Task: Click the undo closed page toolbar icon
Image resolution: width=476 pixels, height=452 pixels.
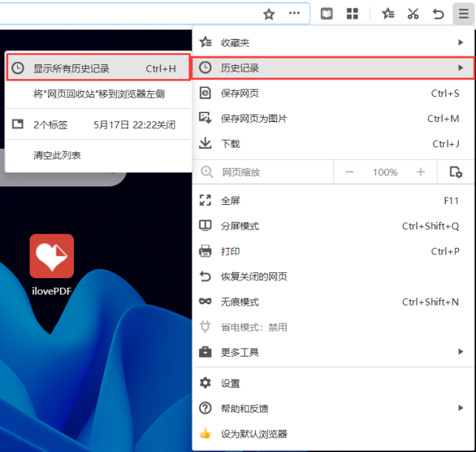Action: 438,13
